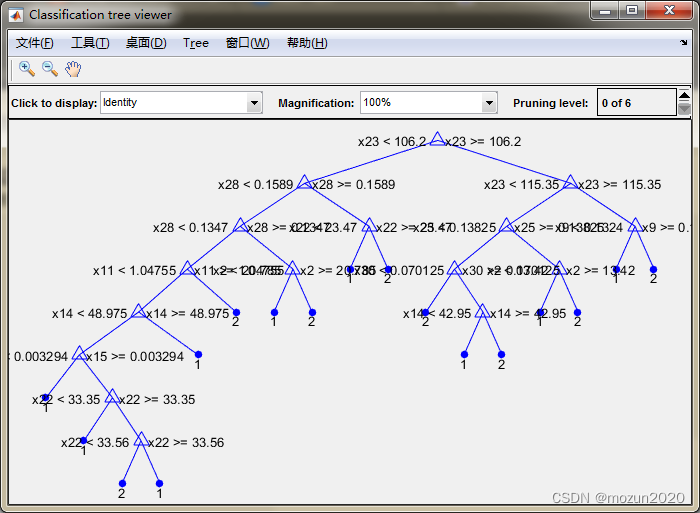Open the Click to display Identity dropdown
The height and width of the screenshot is (513, 700).
(x=182, y=103)
